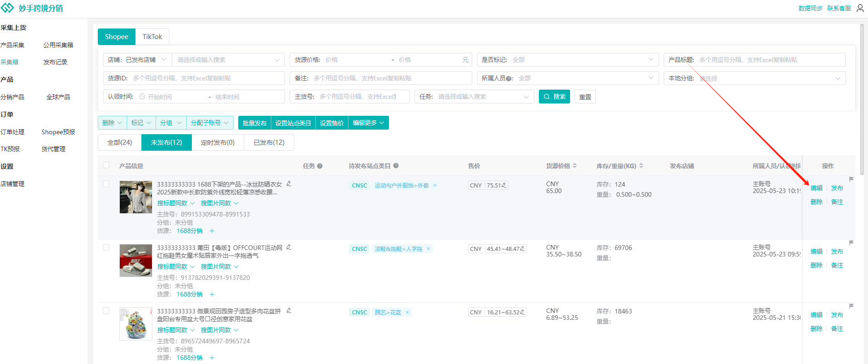
Task: Open the 所属人员 filter dropdown
Action: pos(568,78)
